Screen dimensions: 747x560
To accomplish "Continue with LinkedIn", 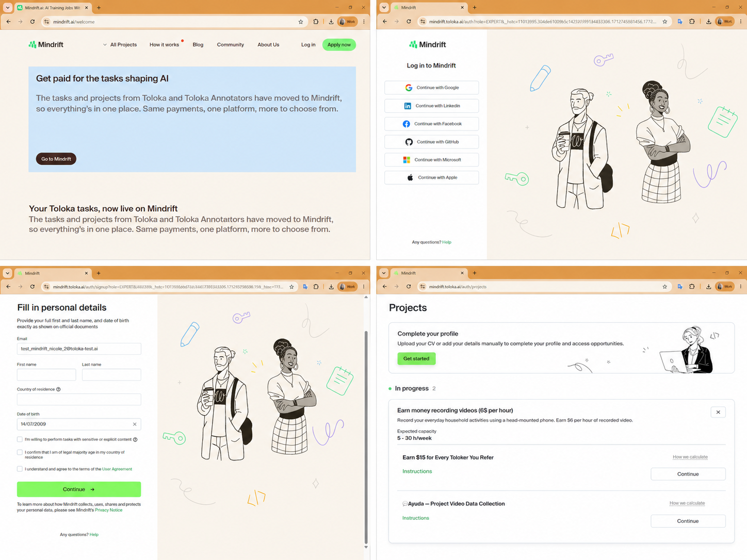I will click(432, 106).
